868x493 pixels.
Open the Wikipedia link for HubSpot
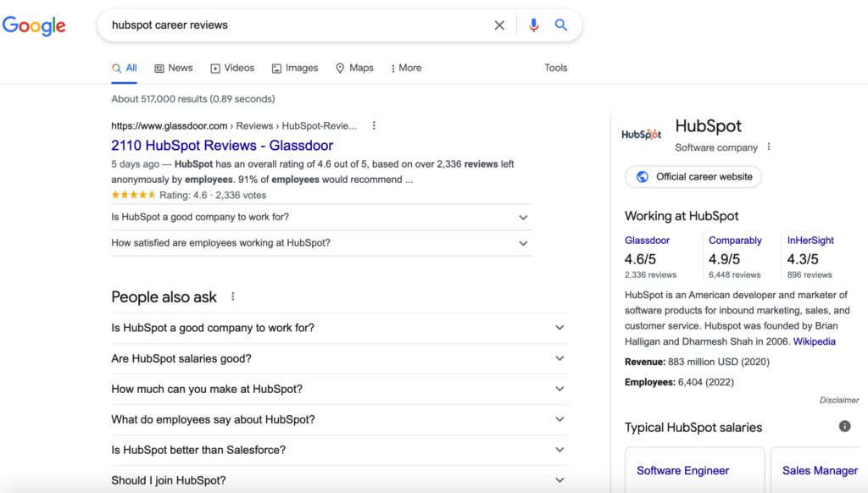tap(815, 341)
